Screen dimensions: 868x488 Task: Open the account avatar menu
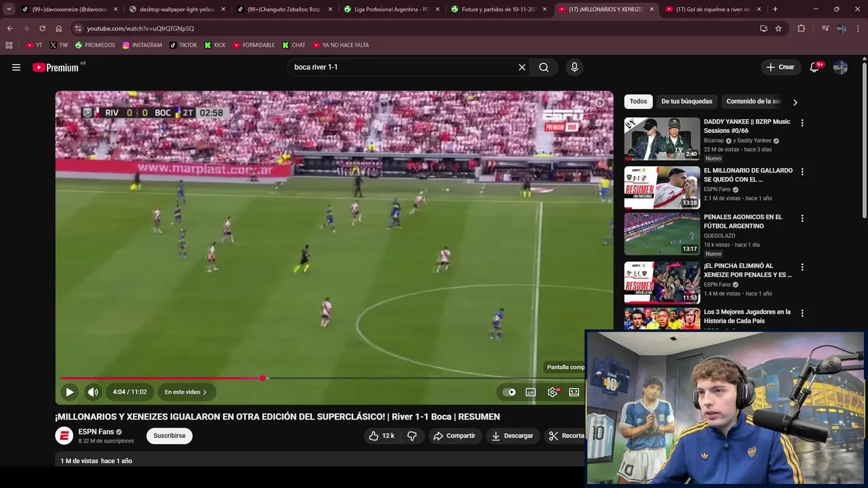[840, 67]
